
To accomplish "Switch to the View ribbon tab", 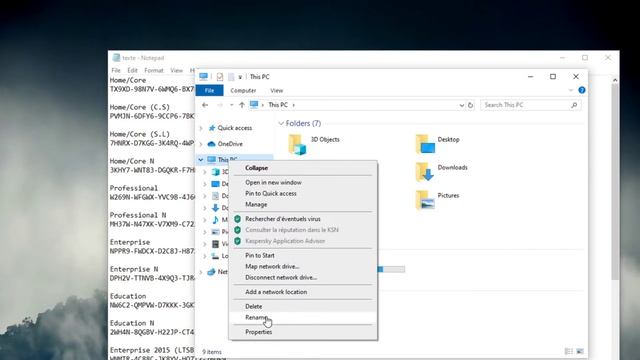I will 276,91.
